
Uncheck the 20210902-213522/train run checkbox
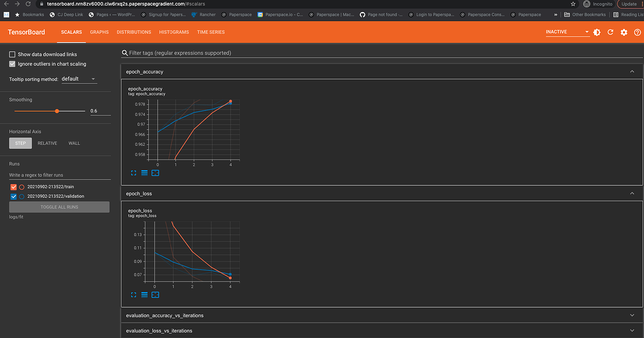pos(14,187)
